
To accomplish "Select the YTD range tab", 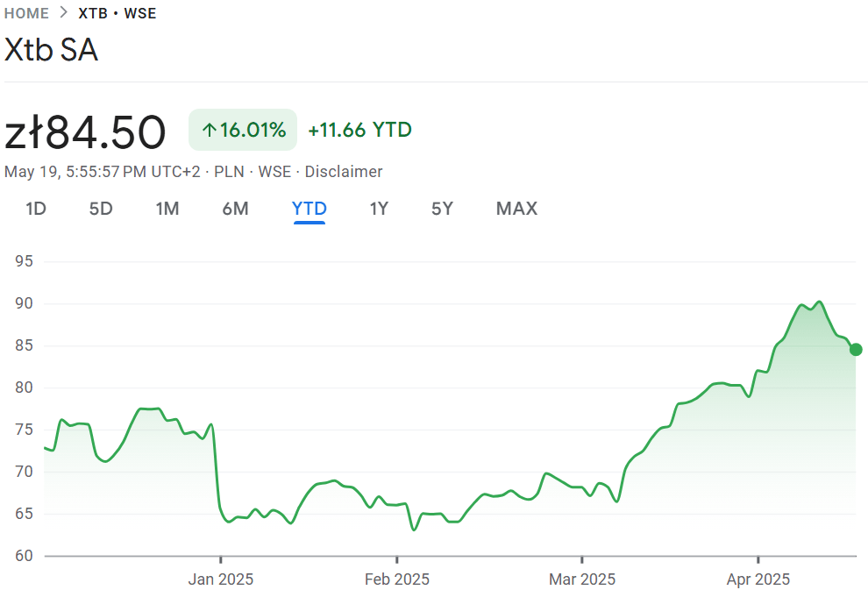I will tap(309, 209).
